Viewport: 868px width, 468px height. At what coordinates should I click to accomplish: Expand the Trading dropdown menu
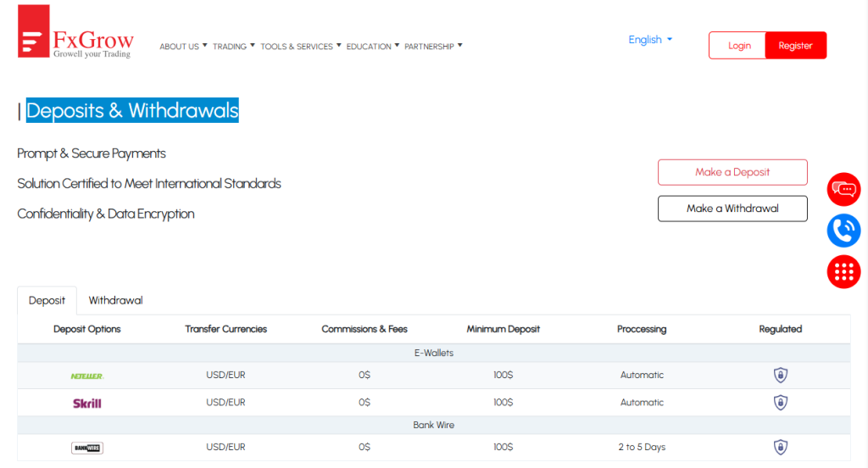click(x=233, y=47)
